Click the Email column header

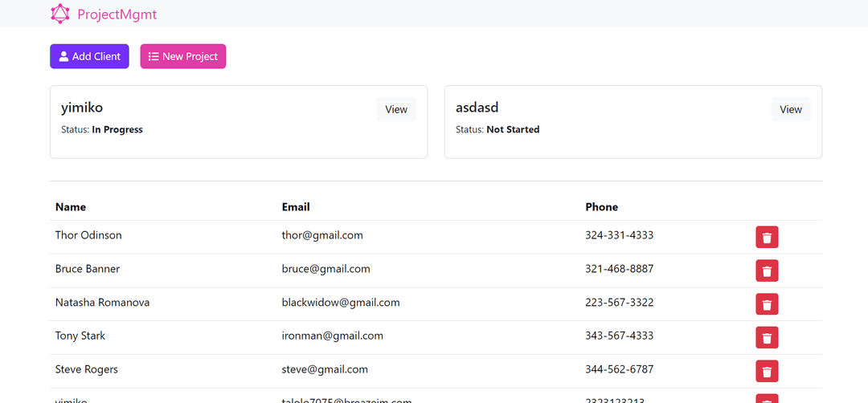pos(296,207)
